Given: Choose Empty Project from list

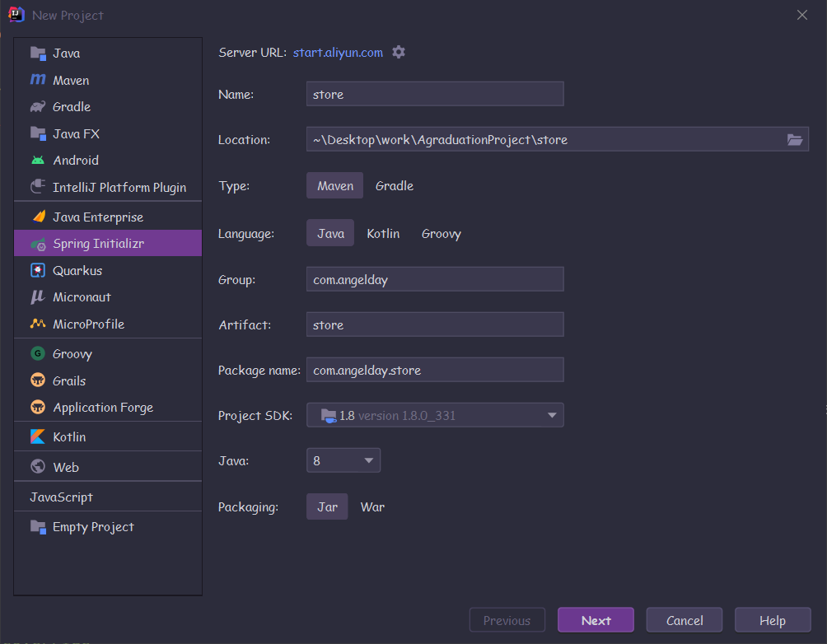Looking at the screenshot, I should [93, 527].
